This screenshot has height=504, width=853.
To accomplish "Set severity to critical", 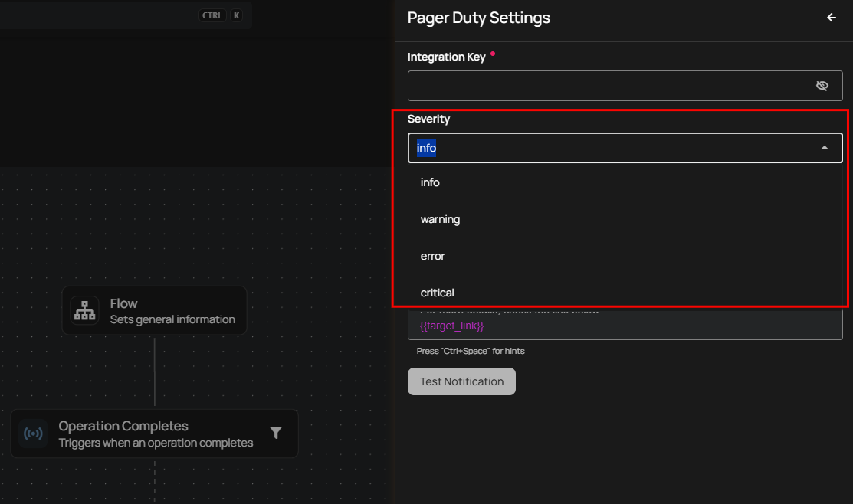I will [x=437, y=293].
